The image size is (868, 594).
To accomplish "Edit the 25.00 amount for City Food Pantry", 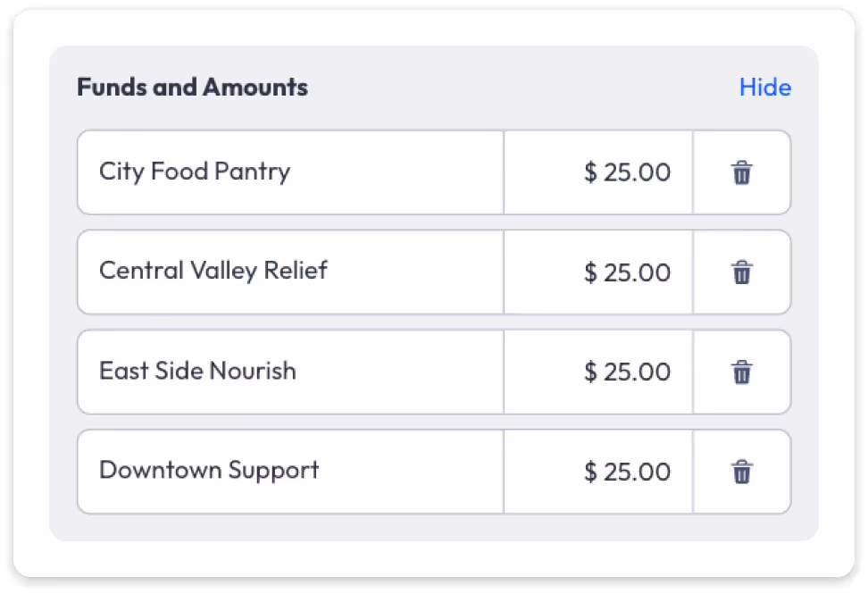I will click(637, 172).
